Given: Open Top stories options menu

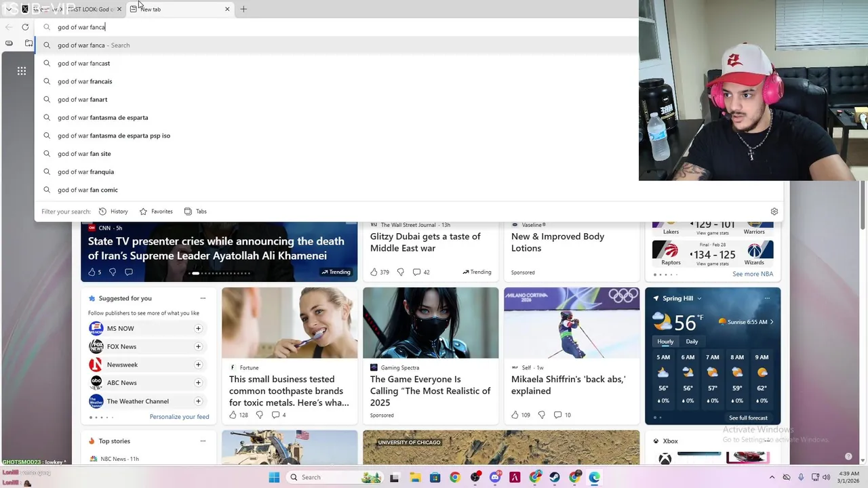Looking at the screenshot, I should 203,441.
